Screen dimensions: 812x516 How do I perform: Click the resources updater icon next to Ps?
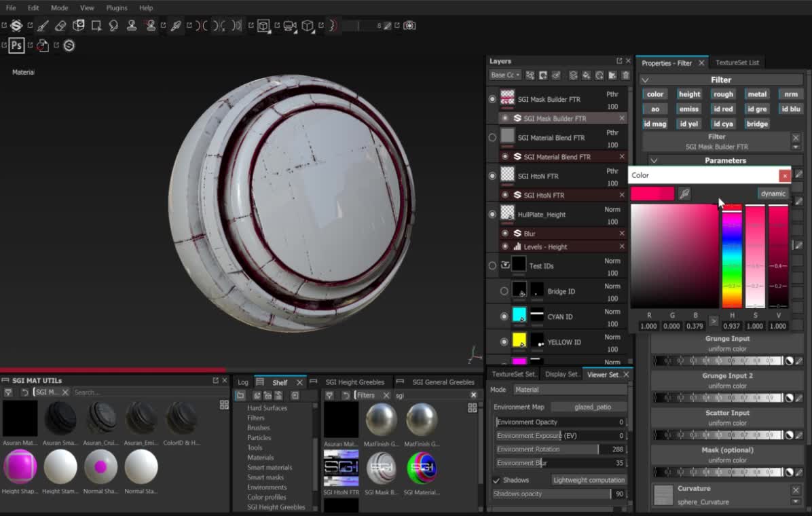coord(43,45)
